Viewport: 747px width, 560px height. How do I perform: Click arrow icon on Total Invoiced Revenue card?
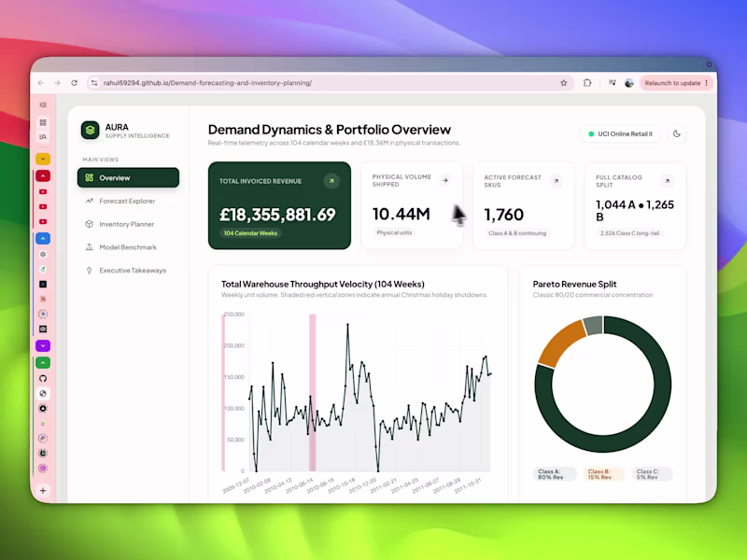331,181
